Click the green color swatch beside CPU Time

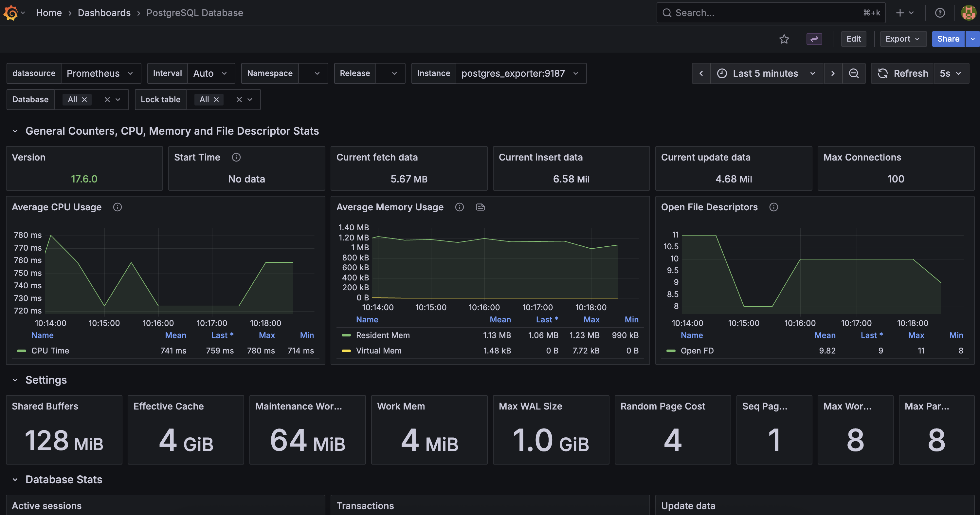tap(21, 351)
